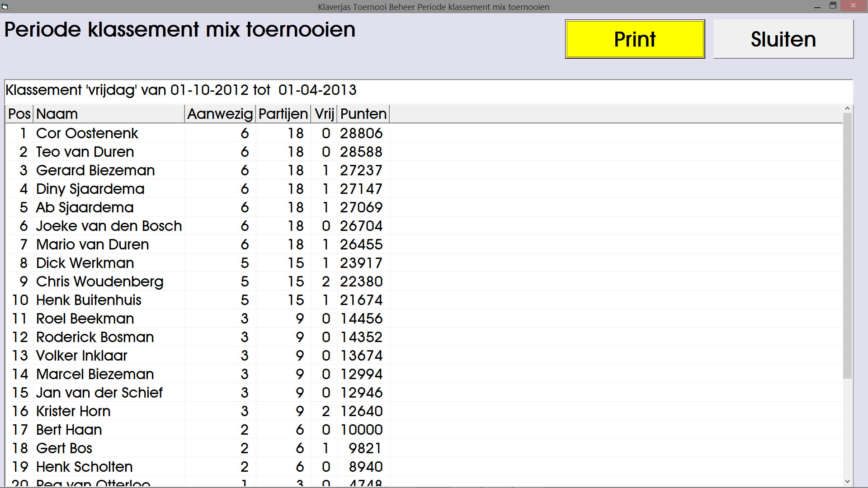Select the Partijen column header
The image size is (868, 488).
click(x=283, y=114)
